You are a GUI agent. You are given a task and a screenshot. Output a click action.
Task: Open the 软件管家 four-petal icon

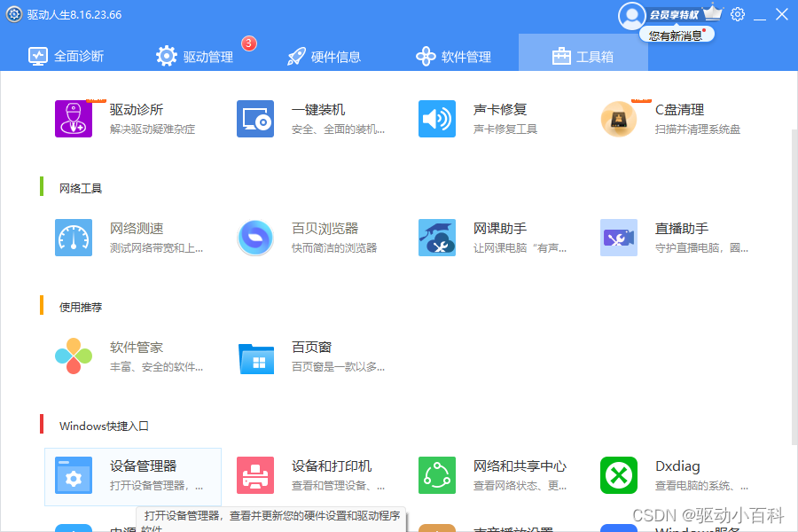[x=74, y=356]
